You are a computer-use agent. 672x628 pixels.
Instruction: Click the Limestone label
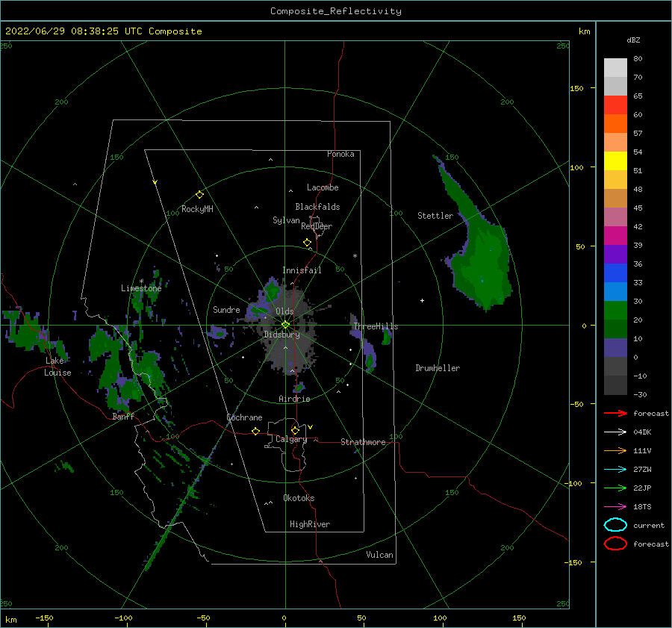(x=141, y=288)
